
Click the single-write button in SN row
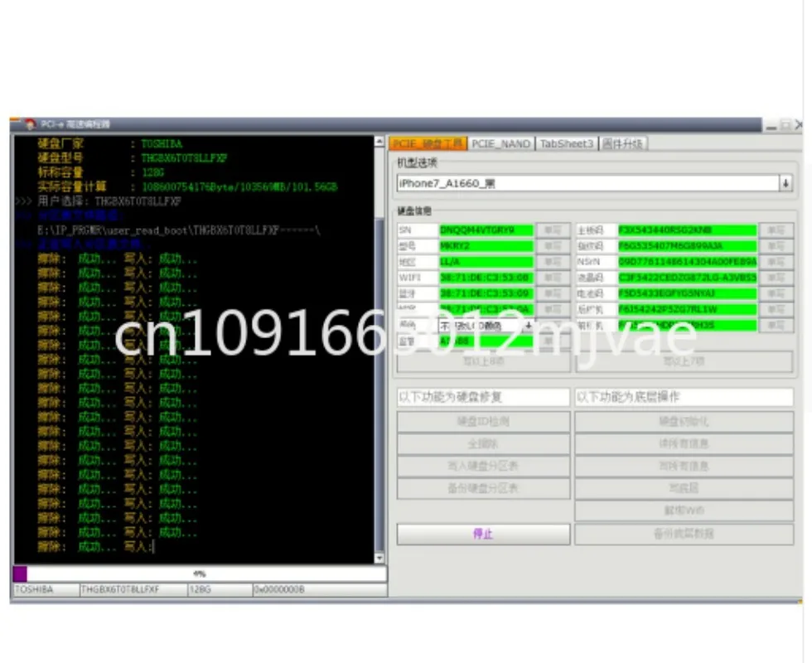click(553, 230)
